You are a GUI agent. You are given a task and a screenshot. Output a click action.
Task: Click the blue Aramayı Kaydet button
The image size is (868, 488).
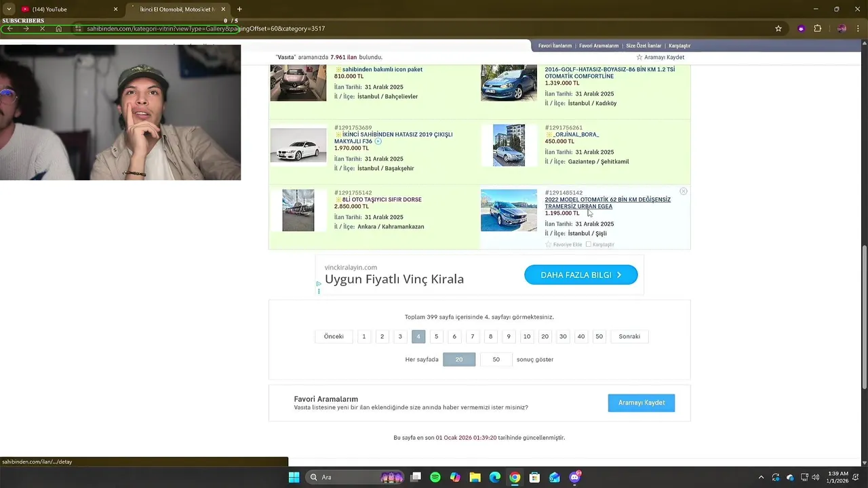[x=642, y=403]
